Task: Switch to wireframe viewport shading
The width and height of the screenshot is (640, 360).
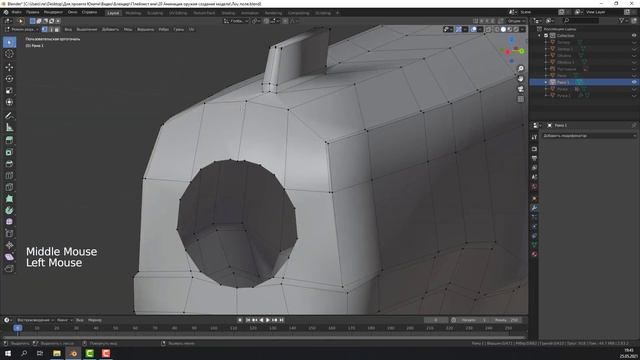Action: 497,29
